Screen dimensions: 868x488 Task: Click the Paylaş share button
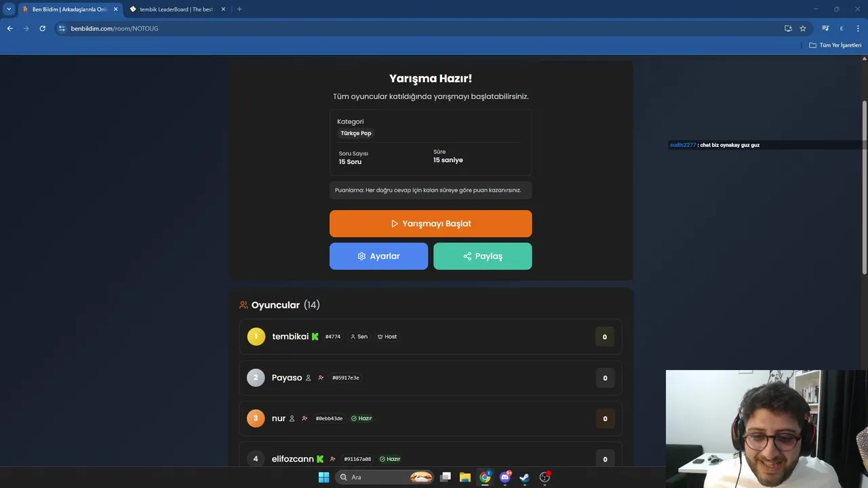tap(483, 256)
